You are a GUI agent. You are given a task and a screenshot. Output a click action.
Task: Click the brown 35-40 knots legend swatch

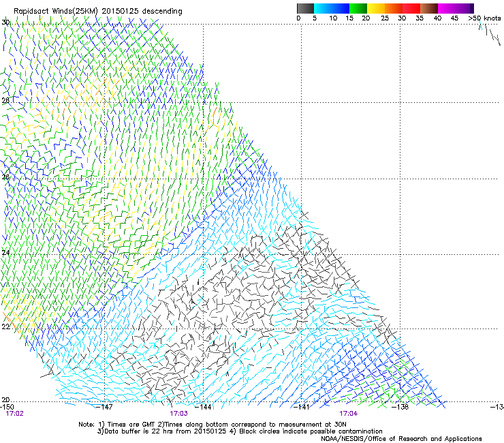coord(429,8)
